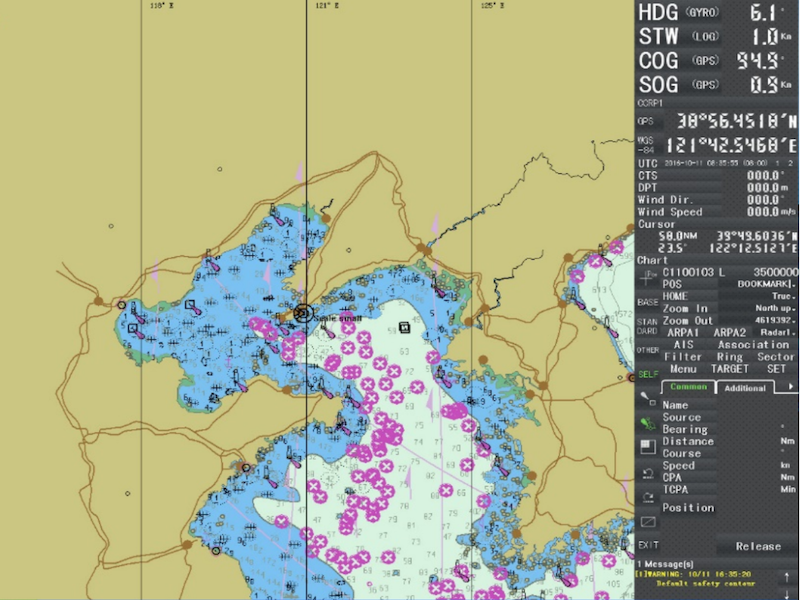Click the Zoom In button
Screen dimensions: 800x600
pos(686,308)
